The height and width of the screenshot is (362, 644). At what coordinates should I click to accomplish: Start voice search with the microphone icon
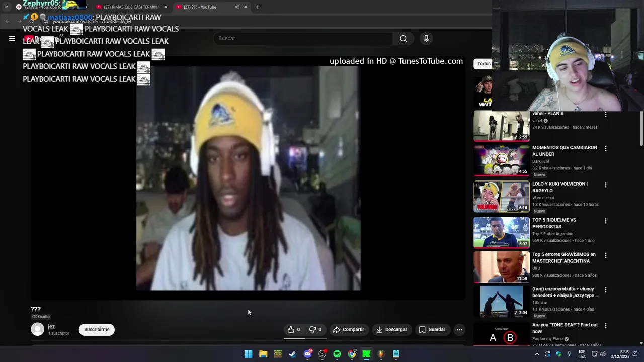[426, 39]
